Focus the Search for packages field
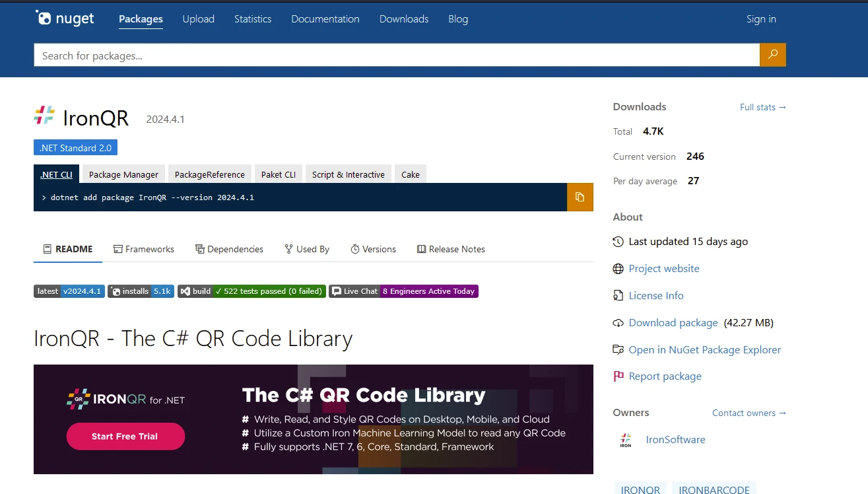 tap(396, 55)
